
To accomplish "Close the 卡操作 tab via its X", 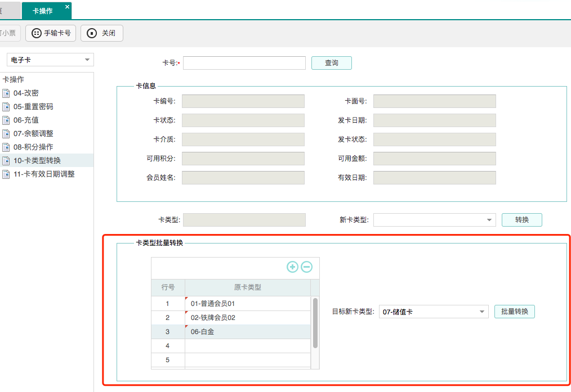I will (x=68, y=7).
